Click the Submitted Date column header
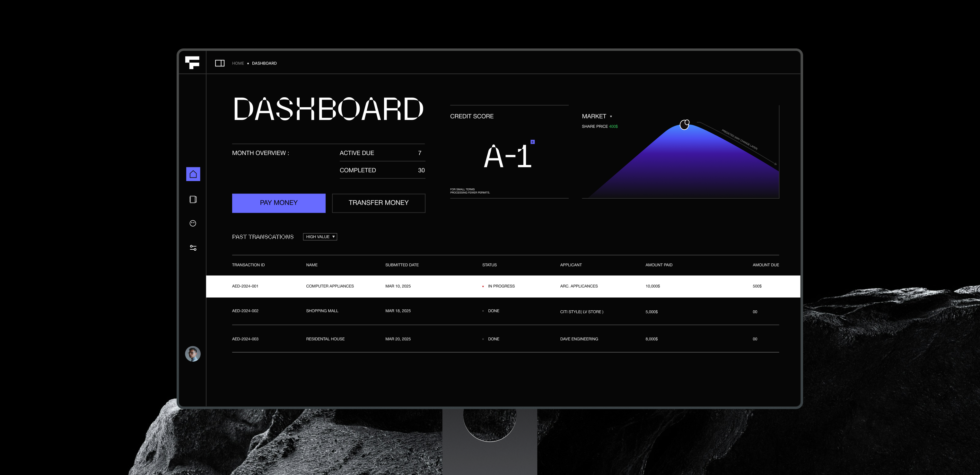Viewport: 980px width, 475px height. 402,265
